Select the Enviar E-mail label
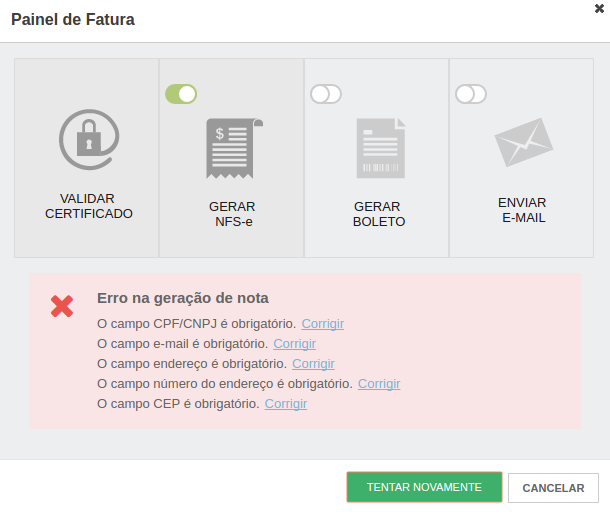 (523, 210)
